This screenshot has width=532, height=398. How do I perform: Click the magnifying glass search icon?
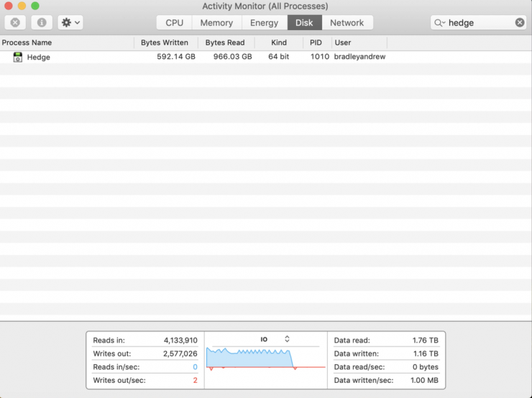439,22
